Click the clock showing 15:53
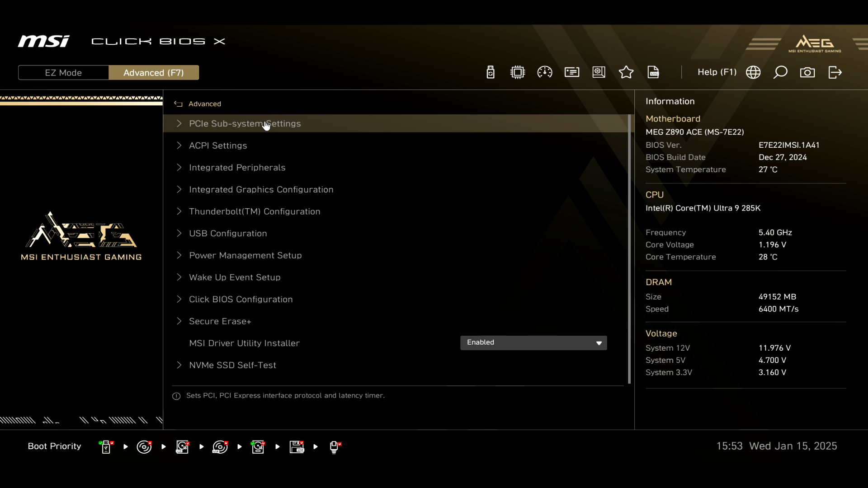This screenshot has height=488, width=868. 729,446
